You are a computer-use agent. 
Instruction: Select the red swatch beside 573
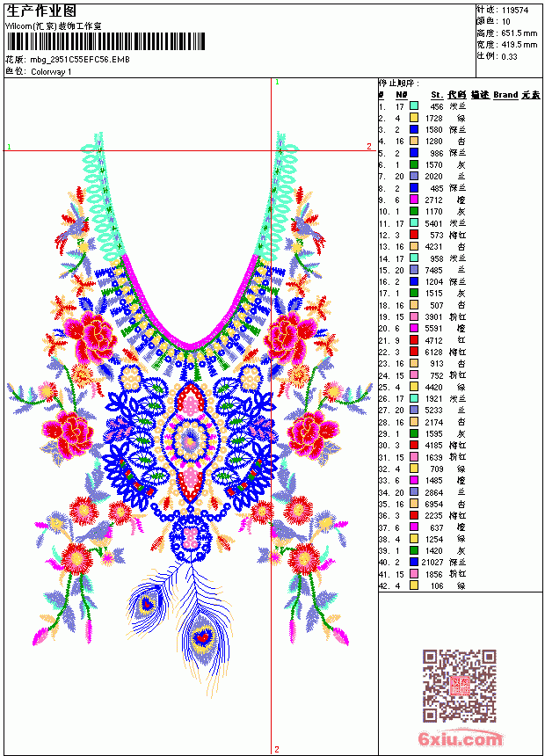414,235
